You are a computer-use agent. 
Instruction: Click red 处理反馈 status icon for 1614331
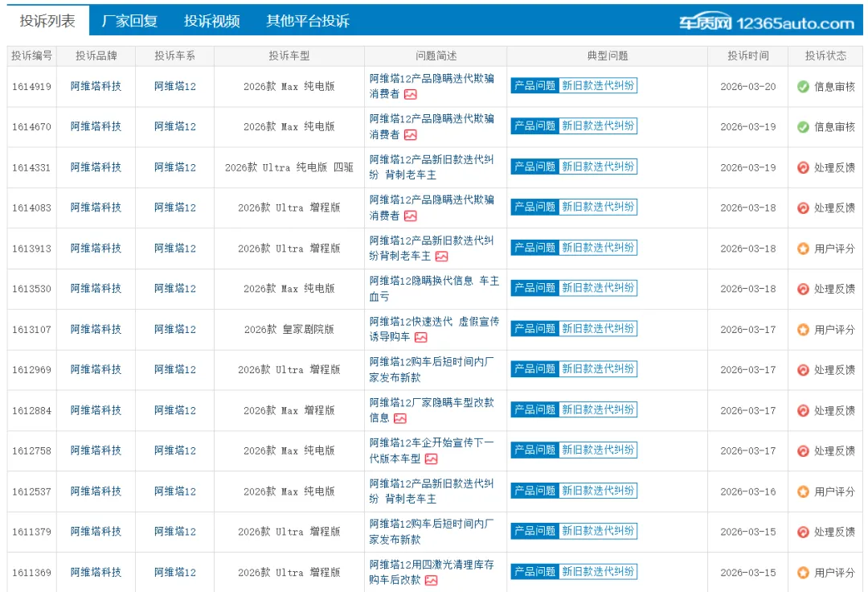tap(803, 167)
